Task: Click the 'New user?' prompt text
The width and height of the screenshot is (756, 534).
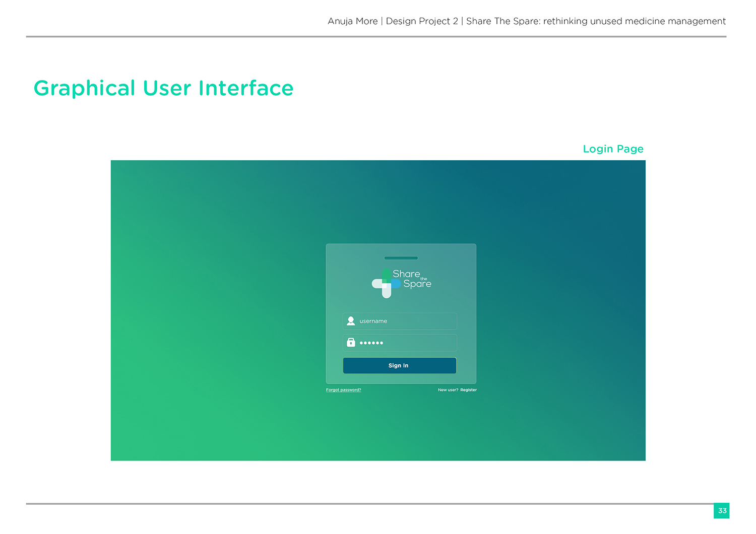Action: tap(448, 390)
